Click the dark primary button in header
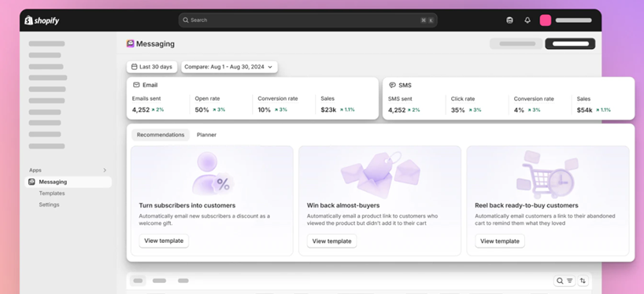The height and width of the screenshot is (294, 644). pos(570,44)
